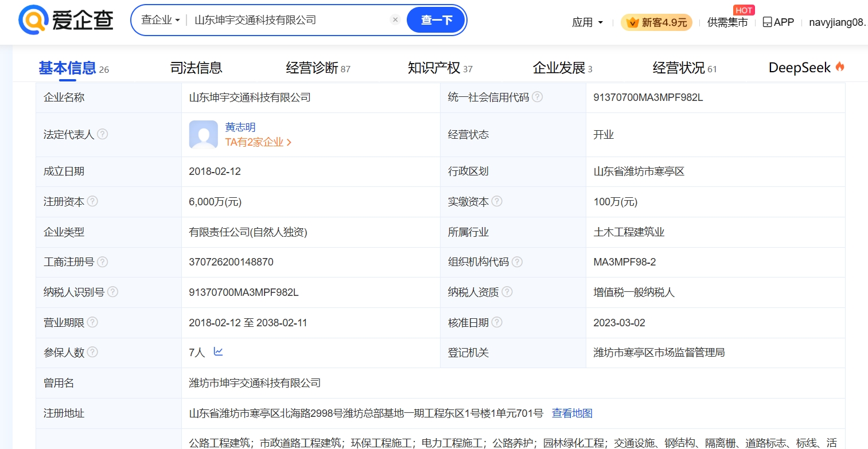Screen dimensions: 868x449
Task: Select the 组织机构代码 value MA3MPF98-2
Action: [625, 262]
